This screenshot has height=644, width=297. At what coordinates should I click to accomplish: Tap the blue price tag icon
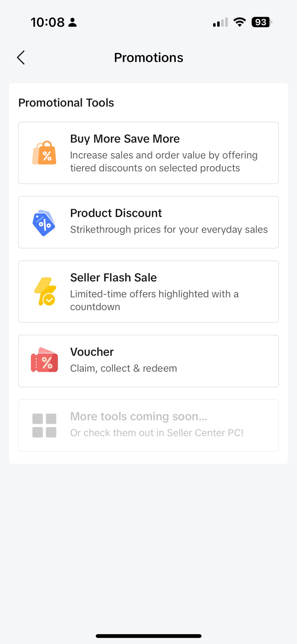(44, 223)
